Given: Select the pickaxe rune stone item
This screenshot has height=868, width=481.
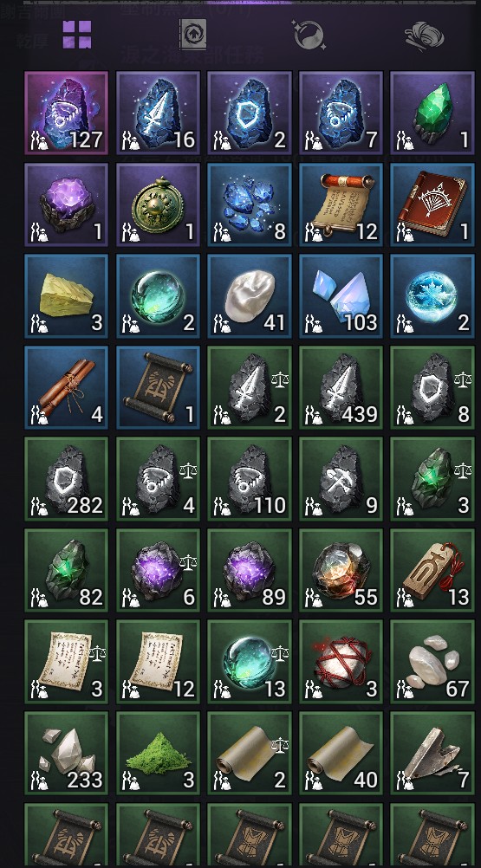Looking at the screenshot, I should point(341,479).
